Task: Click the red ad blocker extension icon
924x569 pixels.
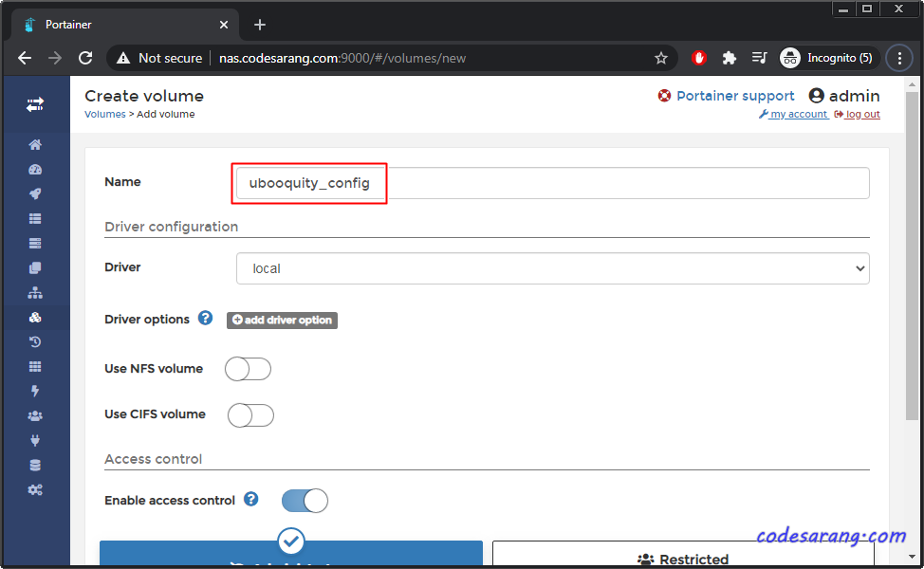Action: point(699,58)
